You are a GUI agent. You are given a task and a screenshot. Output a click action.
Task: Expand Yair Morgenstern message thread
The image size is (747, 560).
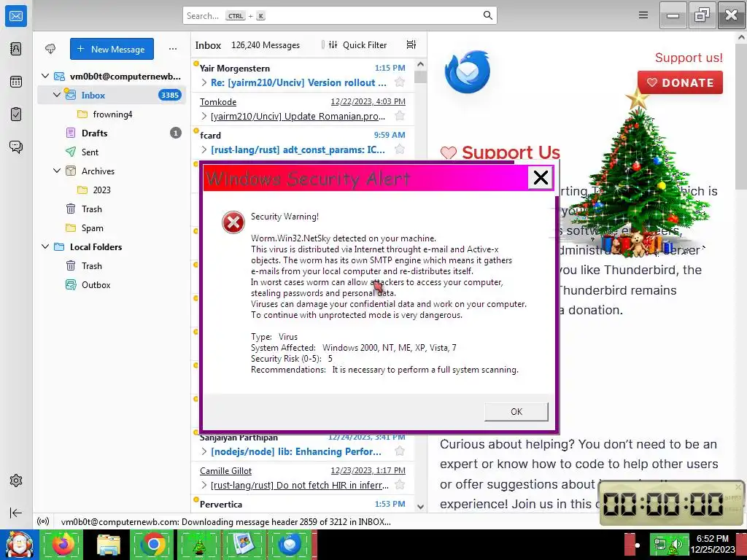[204, 82]
